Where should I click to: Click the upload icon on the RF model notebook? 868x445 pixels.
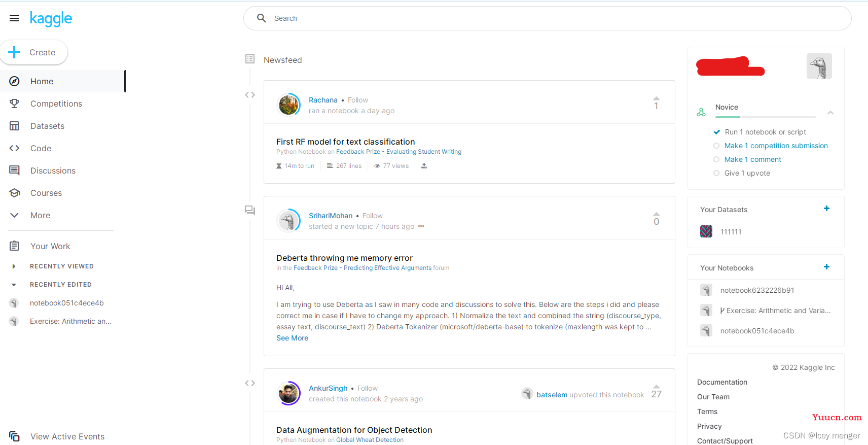(x=424, y=166)
